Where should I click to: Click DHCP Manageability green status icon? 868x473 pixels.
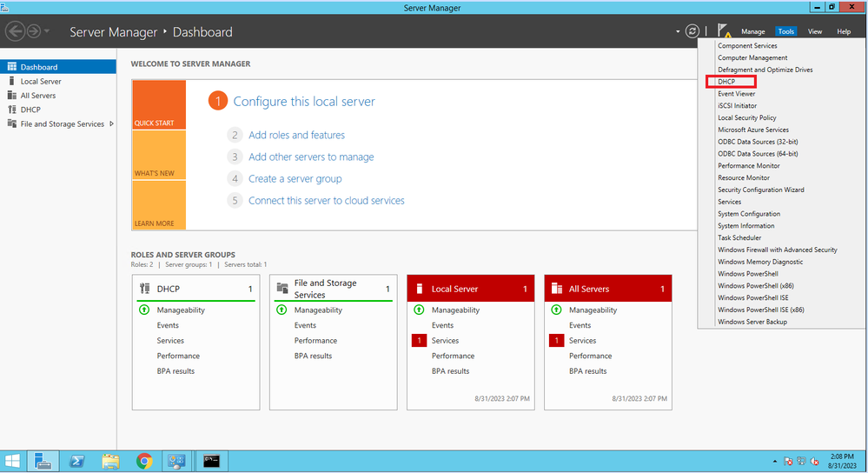point(144,310)
